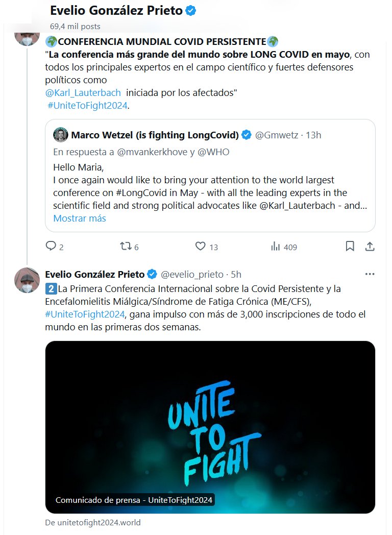Repost the tweet using retweet icon
392x535 pixels.
[x=125, y=247]
